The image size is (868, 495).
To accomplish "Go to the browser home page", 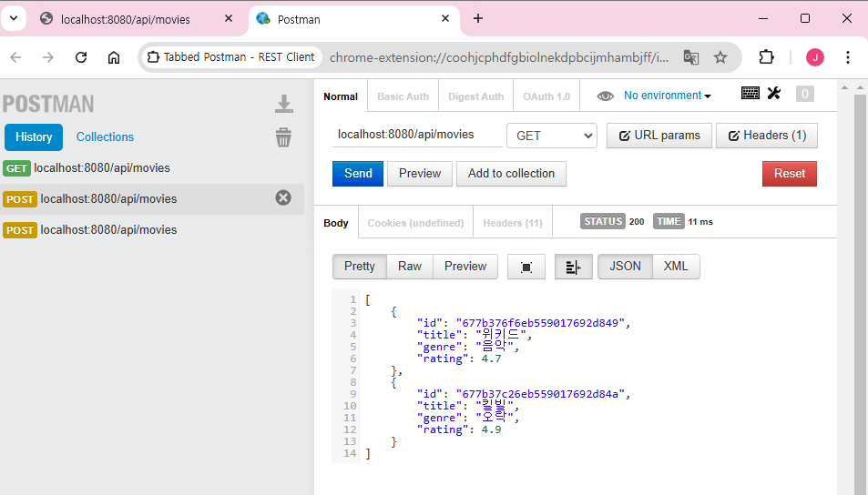I will click(x=114, y=57).
